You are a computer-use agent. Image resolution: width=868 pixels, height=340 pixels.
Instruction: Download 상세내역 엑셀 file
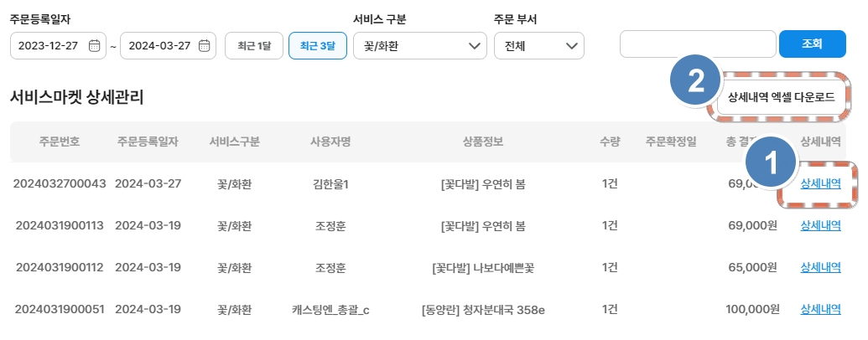pos(782,98)
